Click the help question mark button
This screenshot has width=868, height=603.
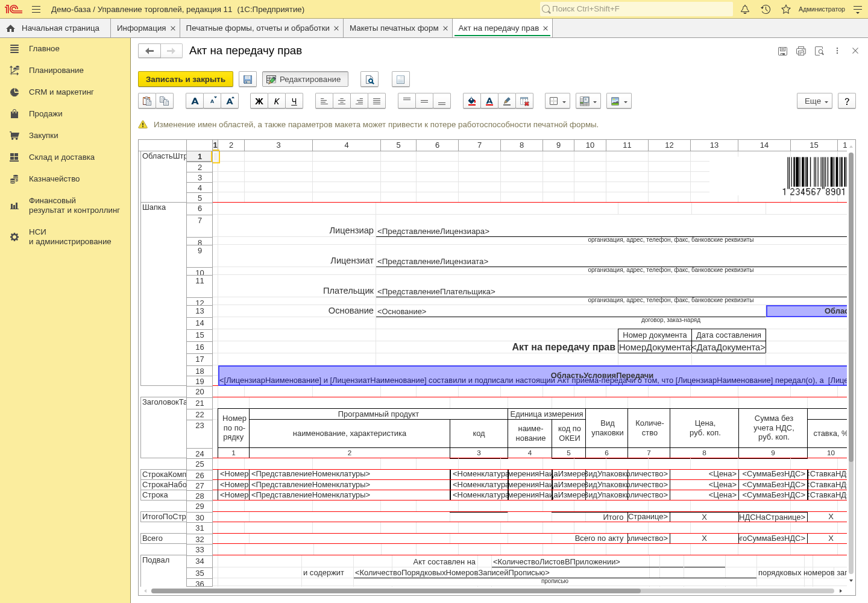[847, 101]
